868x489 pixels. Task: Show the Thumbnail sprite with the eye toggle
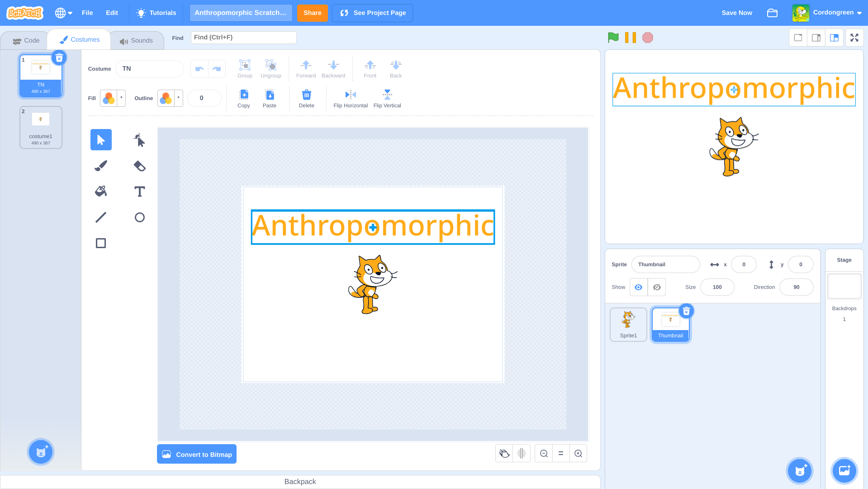tap(638, 287)
